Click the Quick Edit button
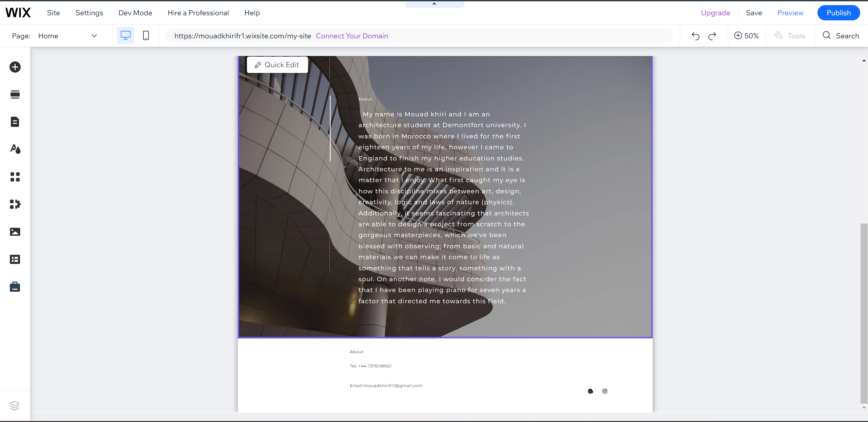 pyautogui.click(x=277, y=65)
